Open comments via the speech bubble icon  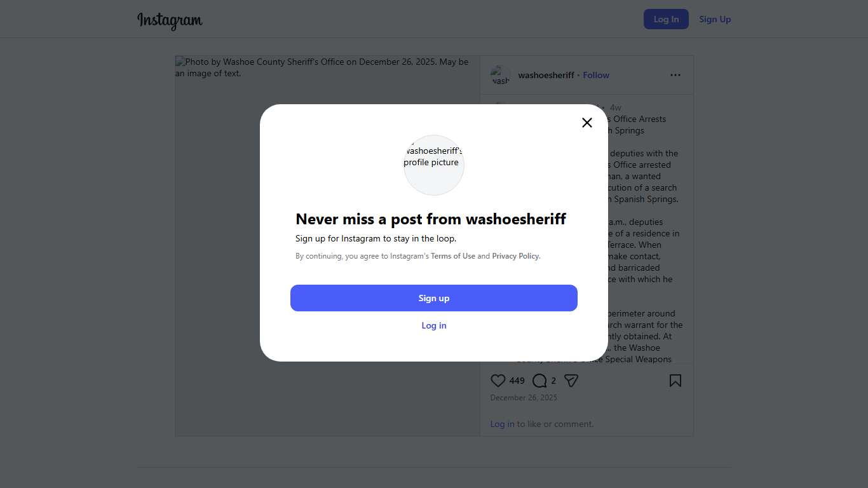tap(539, 381)
